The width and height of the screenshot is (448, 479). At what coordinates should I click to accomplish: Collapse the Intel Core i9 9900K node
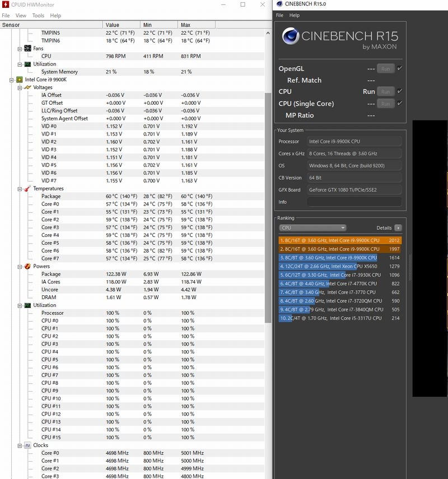pyautogui.click(x=12, y=80)
